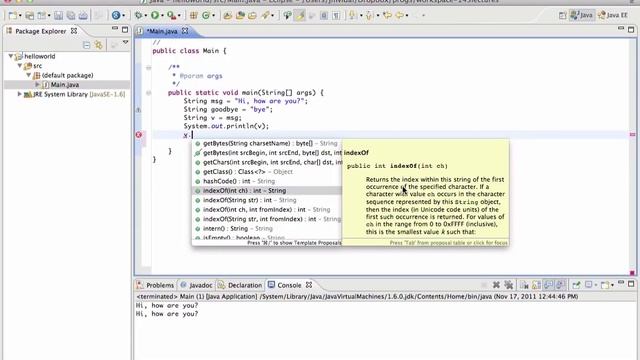Collapse the (default package) node
Image resolution: width=640 pixels, height=360 pixels.
click(29, 75)
